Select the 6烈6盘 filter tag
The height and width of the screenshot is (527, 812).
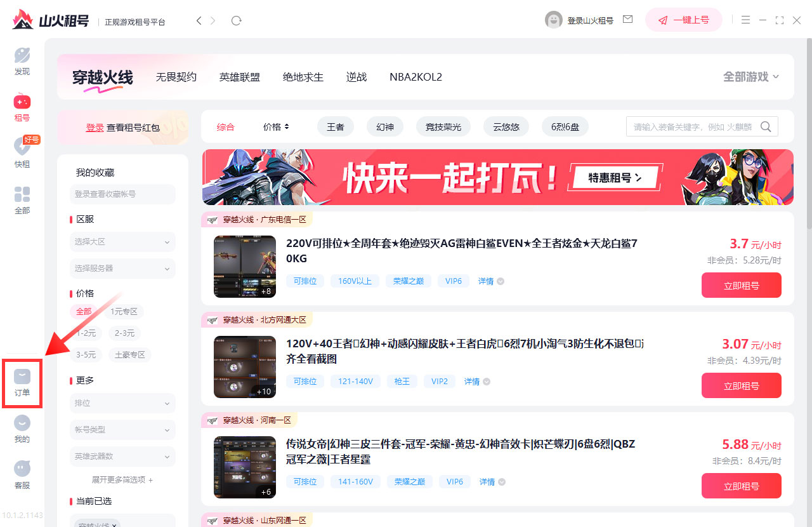565,127
